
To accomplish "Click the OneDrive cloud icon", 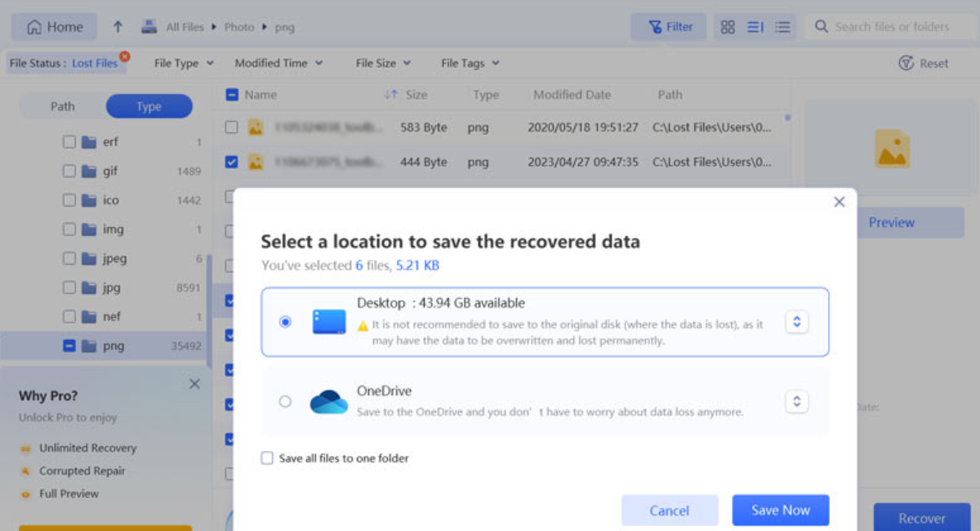I will tap(329, 402).
